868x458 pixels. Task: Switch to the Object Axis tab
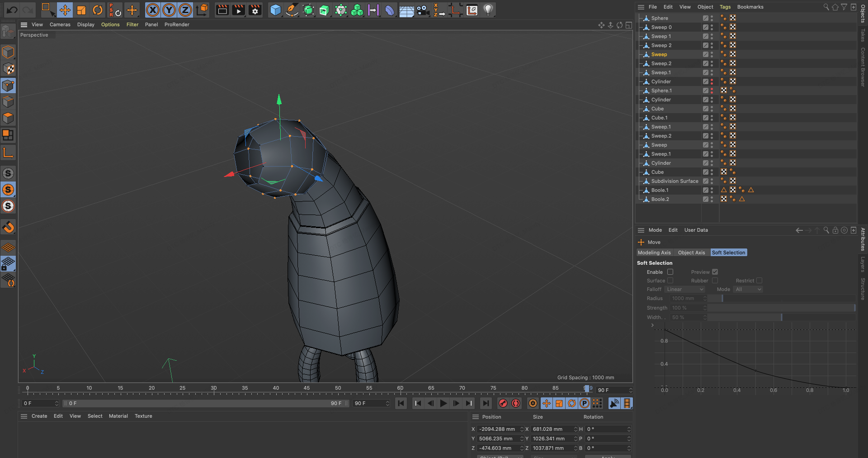click(691, 253)
